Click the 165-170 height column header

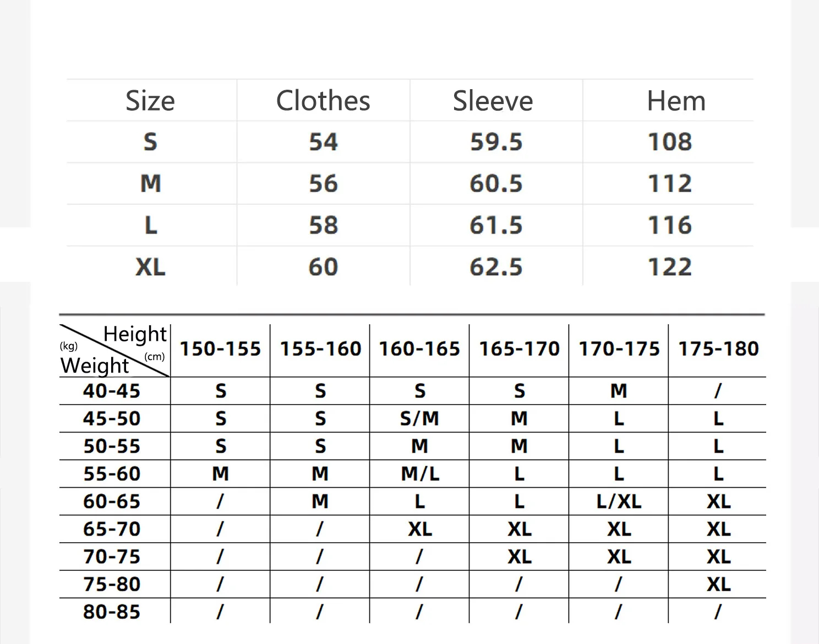click(x=519, y=349)
